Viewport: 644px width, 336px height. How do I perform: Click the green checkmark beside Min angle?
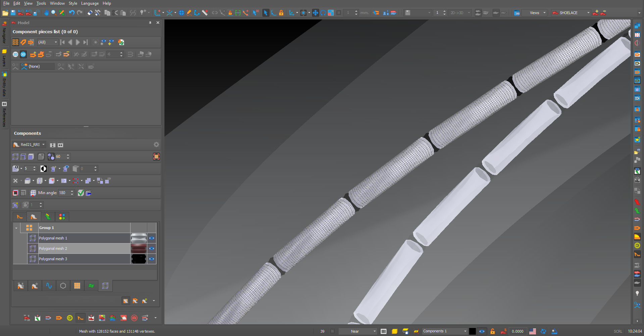click(81, 193)
